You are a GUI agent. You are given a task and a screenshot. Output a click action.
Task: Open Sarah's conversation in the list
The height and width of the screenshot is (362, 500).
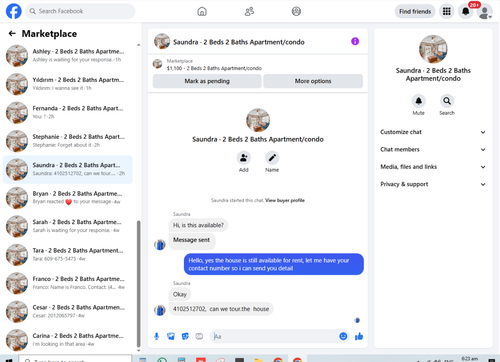pyautogui.click(x=68, y=226)
